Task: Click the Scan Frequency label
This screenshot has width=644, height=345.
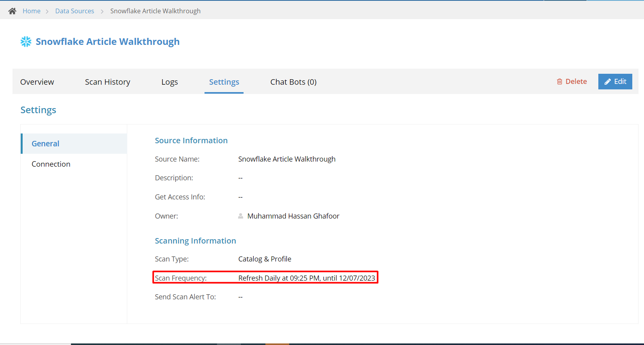Action: (181, 278)
